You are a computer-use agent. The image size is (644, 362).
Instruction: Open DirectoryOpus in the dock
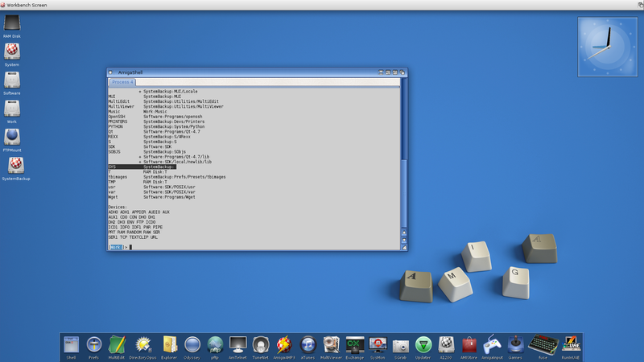[x=144, y=344]
